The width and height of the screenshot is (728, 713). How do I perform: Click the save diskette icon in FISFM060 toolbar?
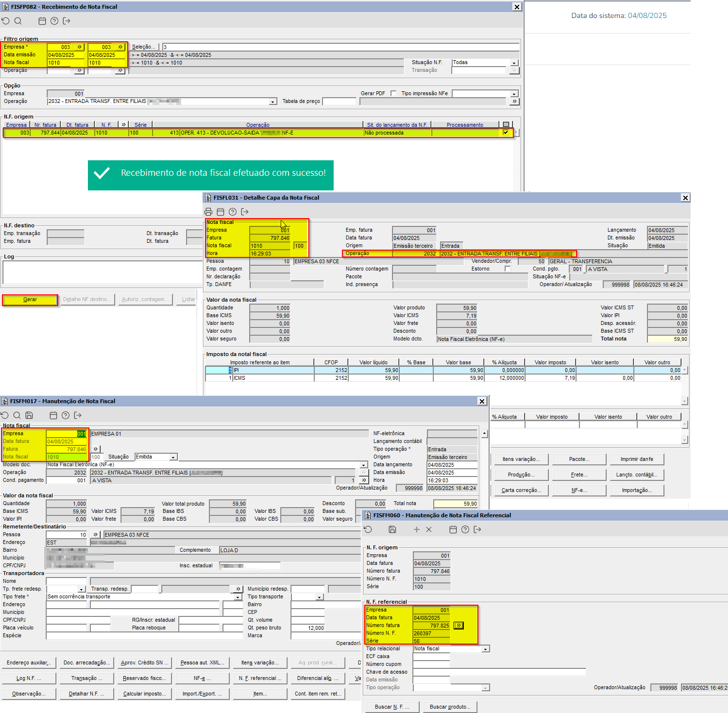point(392,529)
